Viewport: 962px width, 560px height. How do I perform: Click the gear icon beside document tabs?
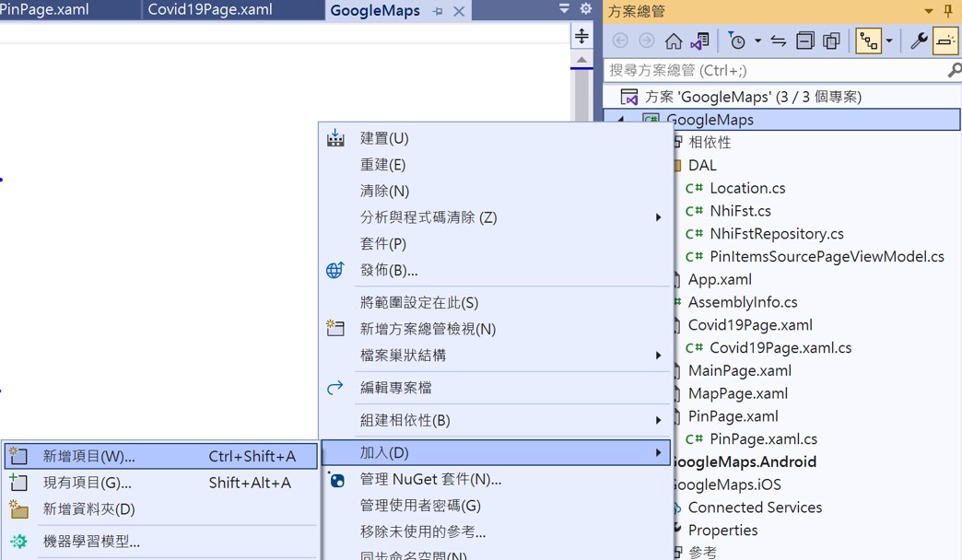pyautogui.click(x=586, y=8)
